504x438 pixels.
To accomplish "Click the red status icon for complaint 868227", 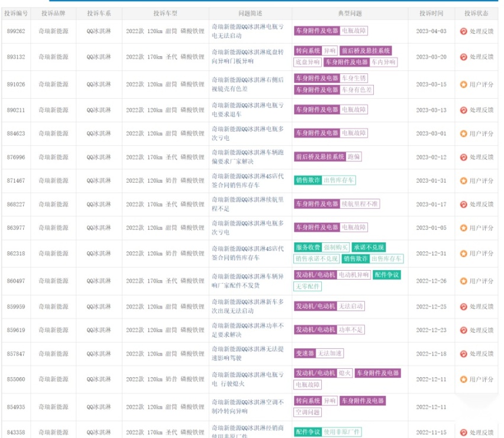I will pyautogui.click(x=463, y=205).
